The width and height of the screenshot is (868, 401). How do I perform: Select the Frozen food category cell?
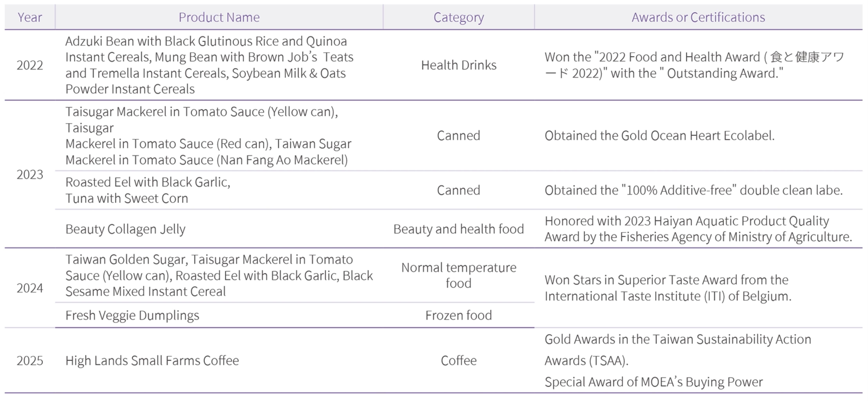(x=459, y=315)
